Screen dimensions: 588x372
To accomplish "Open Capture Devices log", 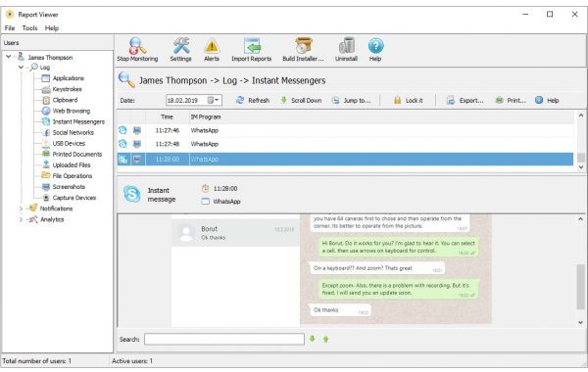I will coord(73,198).
